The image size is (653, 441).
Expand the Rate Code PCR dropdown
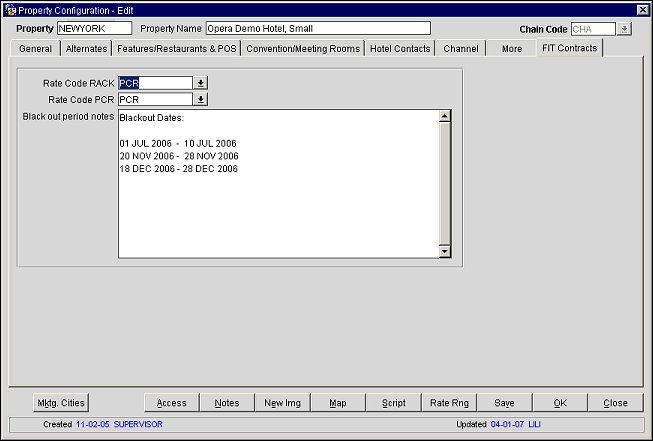(200, 99)
